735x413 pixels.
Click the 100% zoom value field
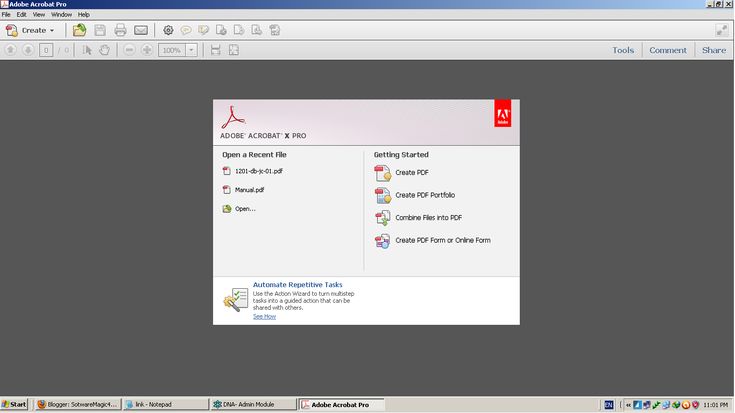pyautogui.click(x=172, y=50)
